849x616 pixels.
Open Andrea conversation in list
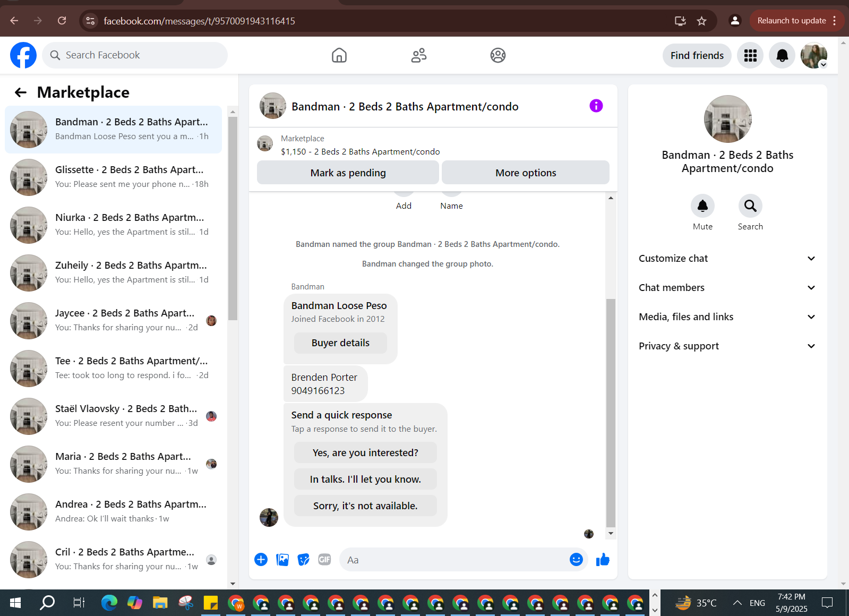click(x=114, y=512)
